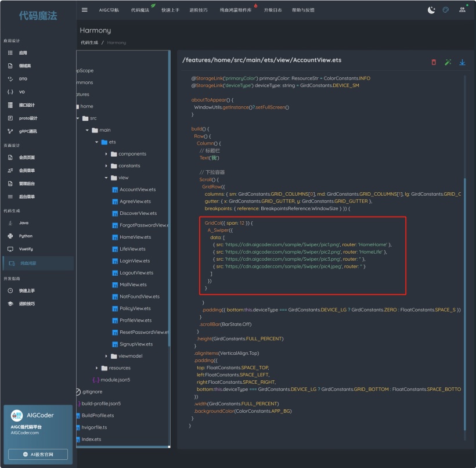476x468 pixels.
Task: Click the hamburger menu icon in top bar
Action: click(x=85, y=10)
